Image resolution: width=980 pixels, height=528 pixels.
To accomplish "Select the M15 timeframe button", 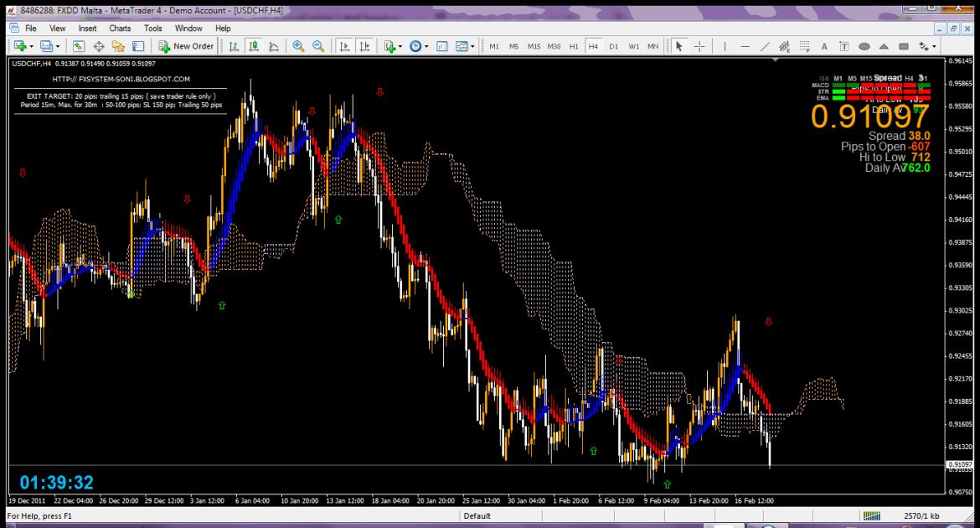I will (534, 46).
